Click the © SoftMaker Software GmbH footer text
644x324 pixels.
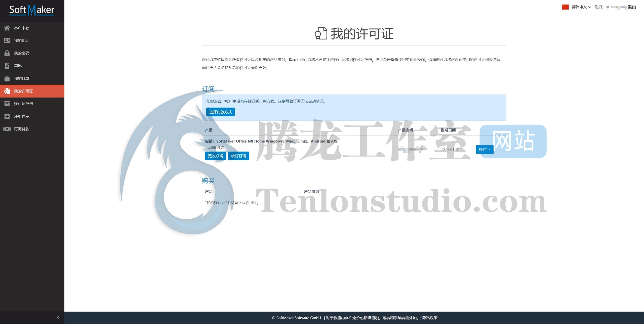(x=297, y=318)
